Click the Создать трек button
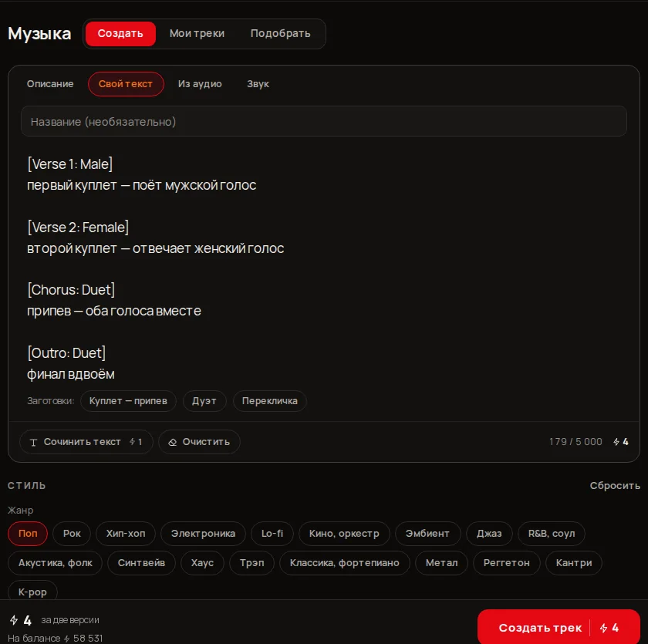Image resolution: width=648 pixels, height=644 pixels. [x=559, y=628]
